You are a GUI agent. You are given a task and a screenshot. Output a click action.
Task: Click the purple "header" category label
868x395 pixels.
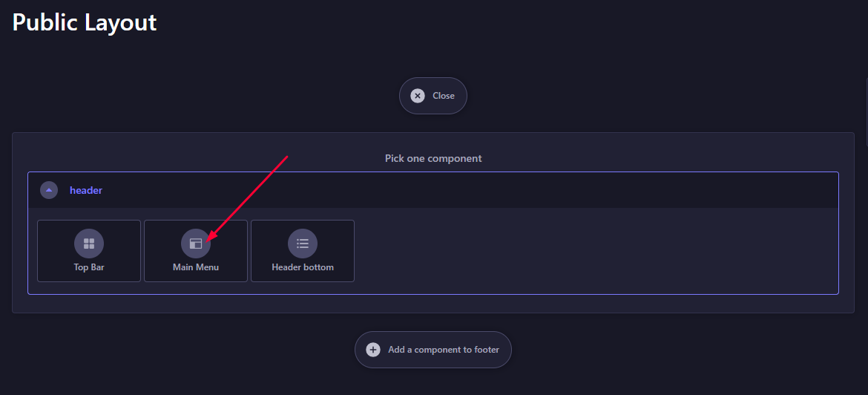coord(86,190)
